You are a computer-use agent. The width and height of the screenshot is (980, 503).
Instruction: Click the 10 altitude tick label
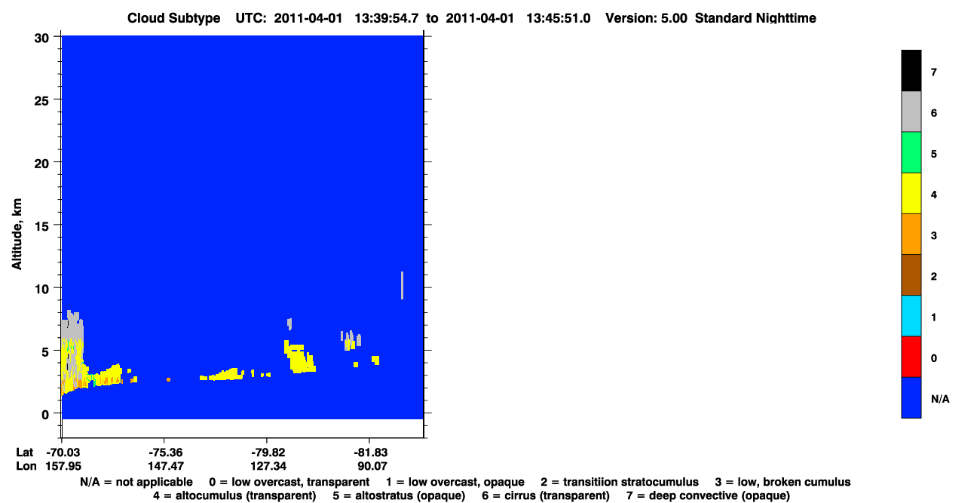(x=43, y=288)
